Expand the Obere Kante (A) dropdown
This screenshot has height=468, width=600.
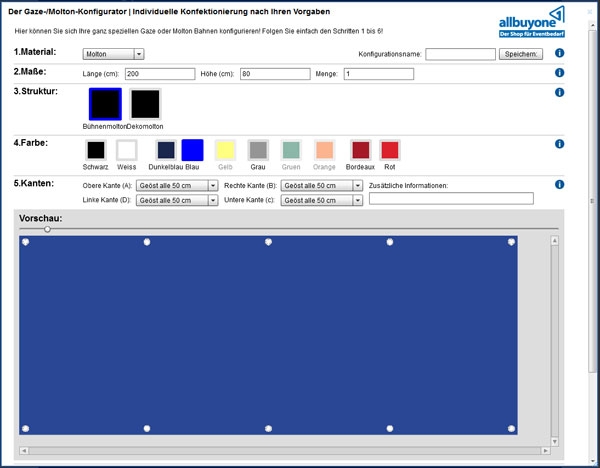(177, 186)
